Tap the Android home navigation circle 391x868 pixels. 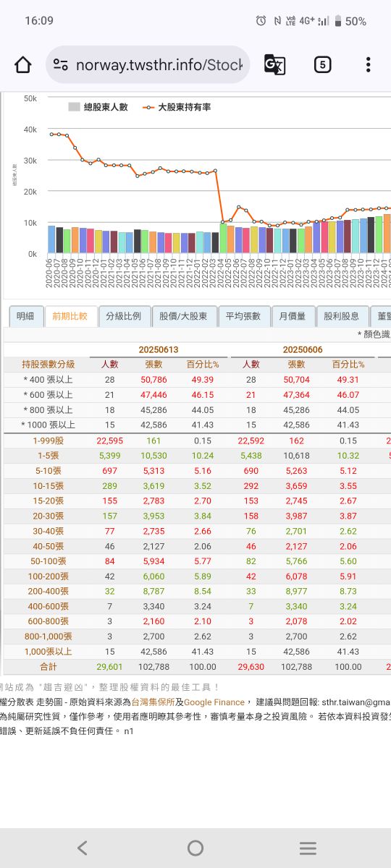195,848
